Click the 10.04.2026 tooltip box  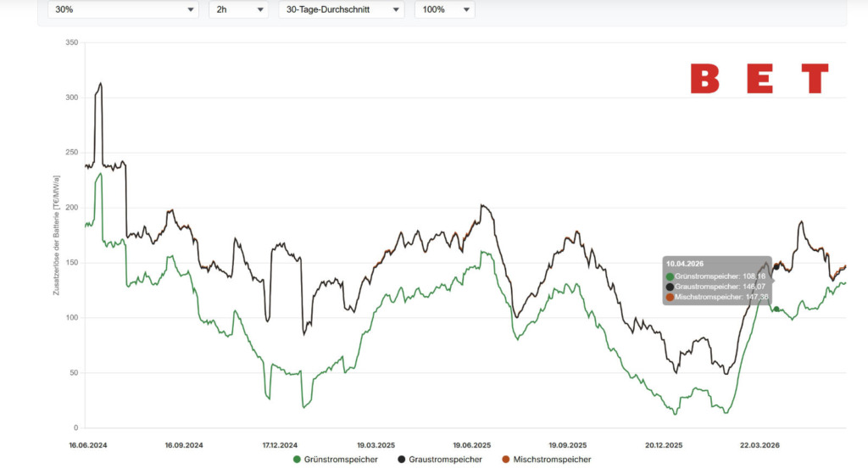(x=717, y=281)
